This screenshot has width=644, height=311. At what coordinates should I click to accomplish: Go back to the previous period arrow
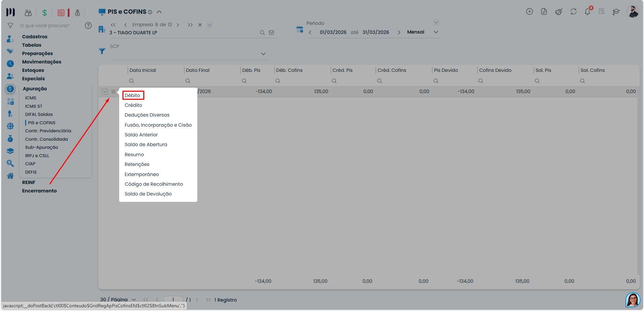(x=310, y=32)
